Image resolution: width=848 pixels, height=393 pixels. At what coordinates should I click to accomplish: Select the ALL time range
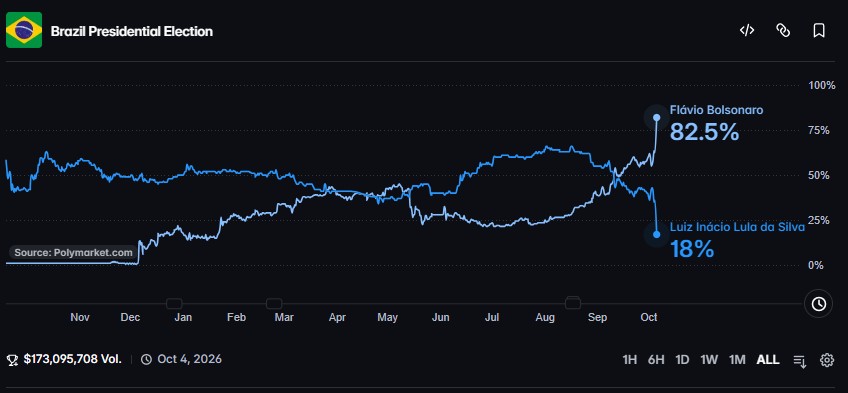[768, 360]
